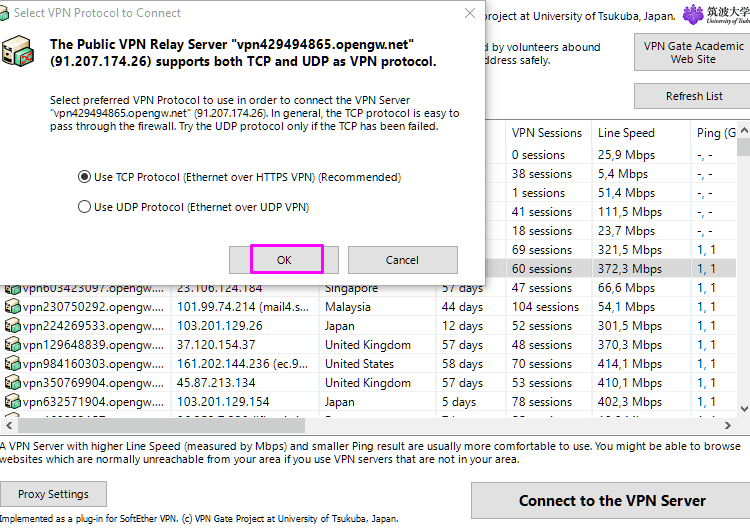Click server icon for vpn984160303.opengw
This screenshot has height=528, width=750.
click(12, 364)
